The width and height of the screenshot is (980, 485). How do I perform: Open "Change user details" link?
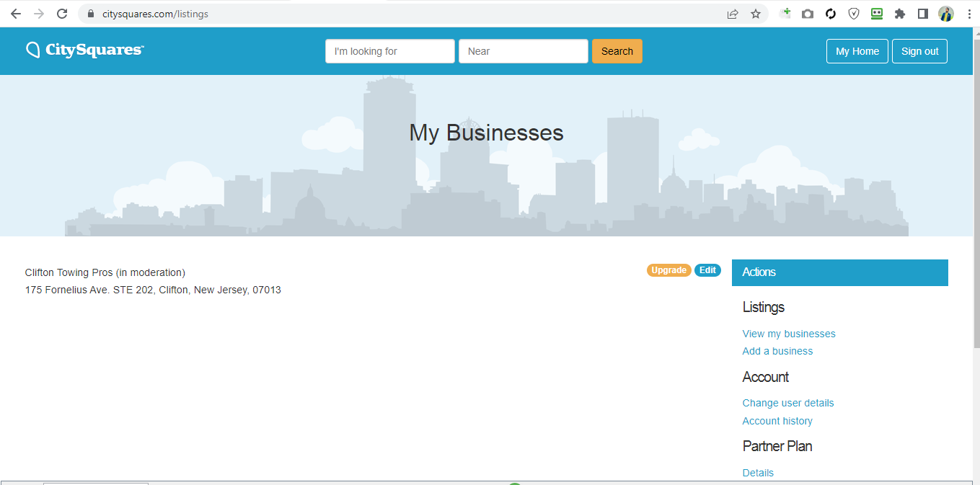pyautogui.click(x=788, y=403)
